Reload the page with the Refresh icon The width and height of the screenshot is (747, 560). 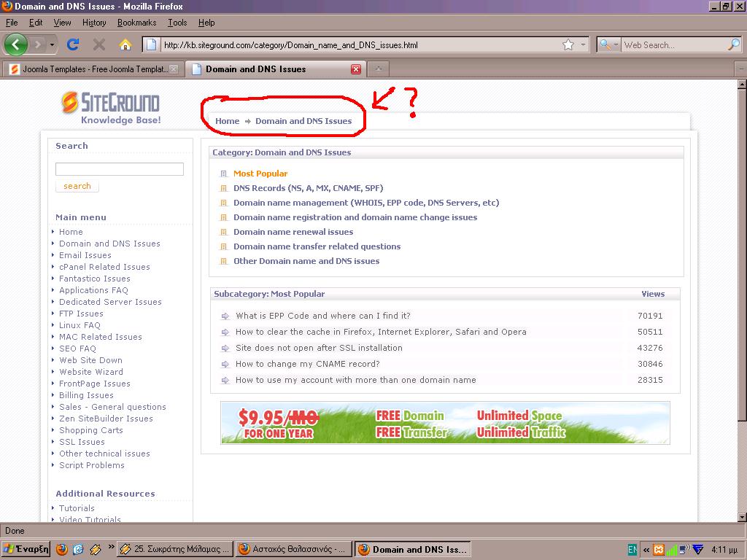click(73, 44)
